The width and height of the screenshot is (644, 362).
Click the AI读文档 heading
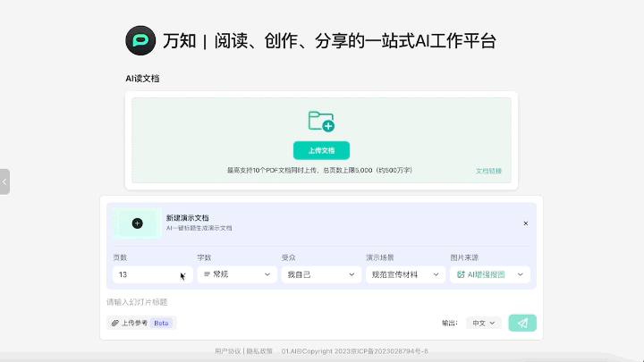[142, 79]
